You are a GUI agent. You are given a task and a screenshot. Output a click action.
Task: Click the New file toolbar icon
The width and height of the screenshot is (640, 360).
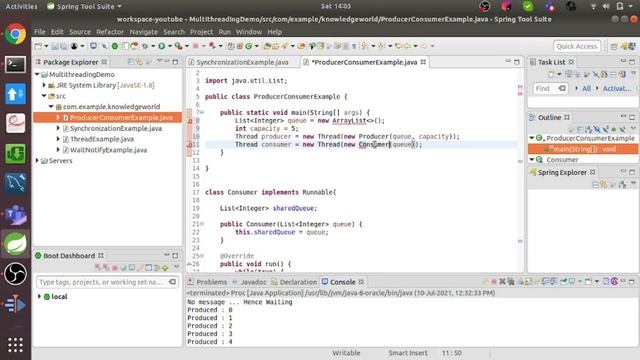[x=38, y=46]
